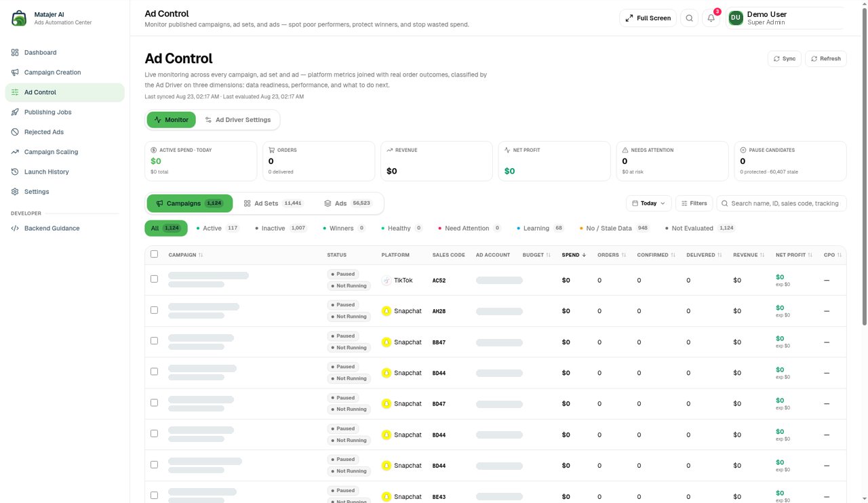Click the Full Screen button
The height and width of the screenshot is (503, 868).
648,18
